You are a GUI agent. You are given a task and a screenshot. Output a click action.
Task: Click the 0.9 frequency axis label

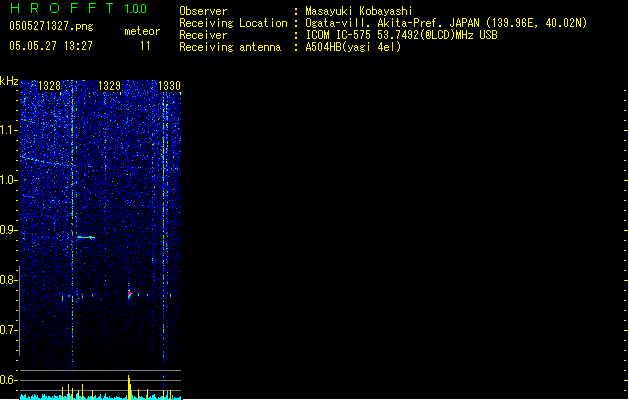click(x=8, y=230)
